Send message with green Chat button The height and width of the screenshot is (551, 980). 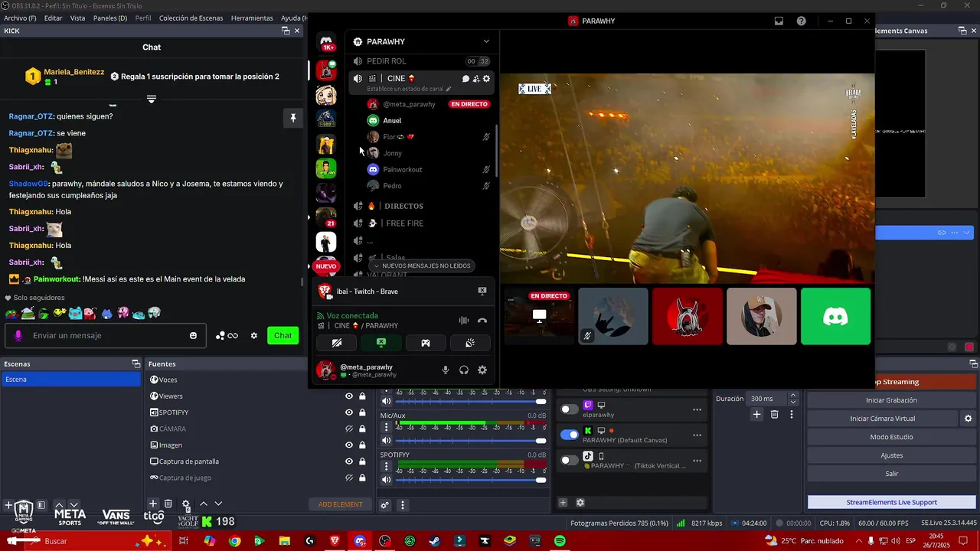[283, 335]
